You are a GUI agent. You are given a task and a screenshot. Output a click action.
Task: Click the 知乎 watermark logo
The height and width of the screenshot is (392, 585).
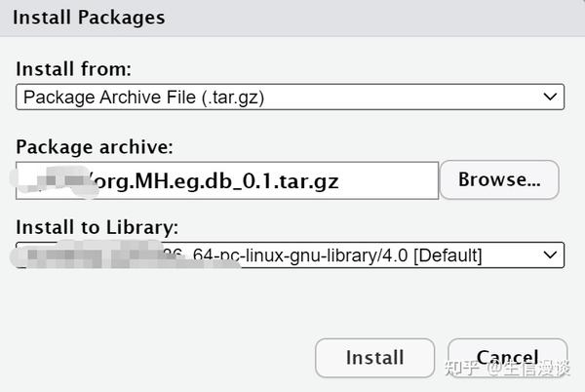point(459,368)
